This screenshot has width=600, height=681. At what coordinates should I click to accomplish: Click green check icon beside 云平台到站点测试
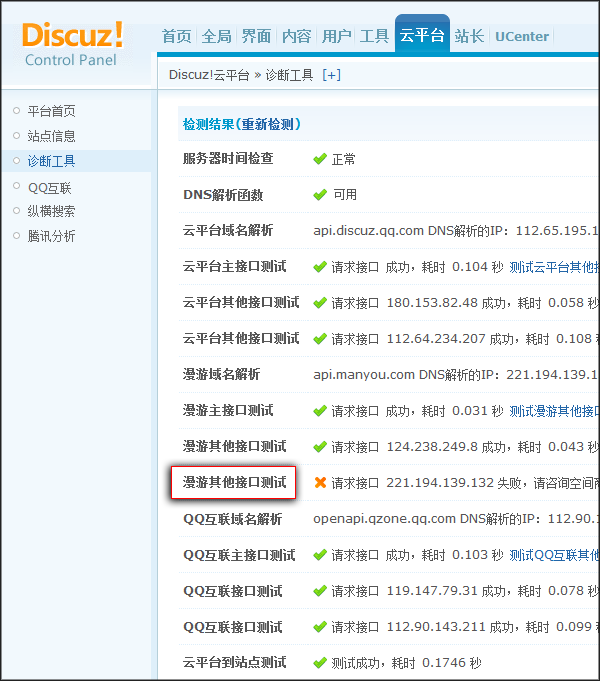pos(320,663)
